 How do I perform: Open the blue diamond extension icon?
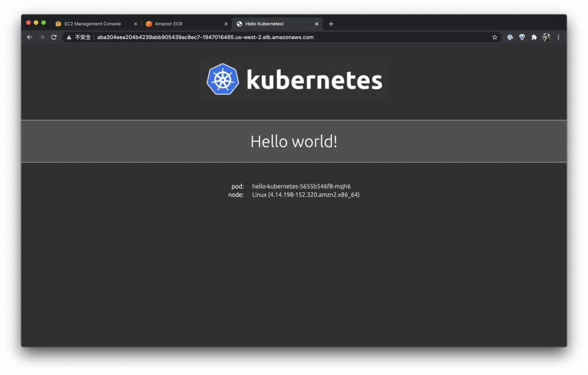click(x=522, y=37)
